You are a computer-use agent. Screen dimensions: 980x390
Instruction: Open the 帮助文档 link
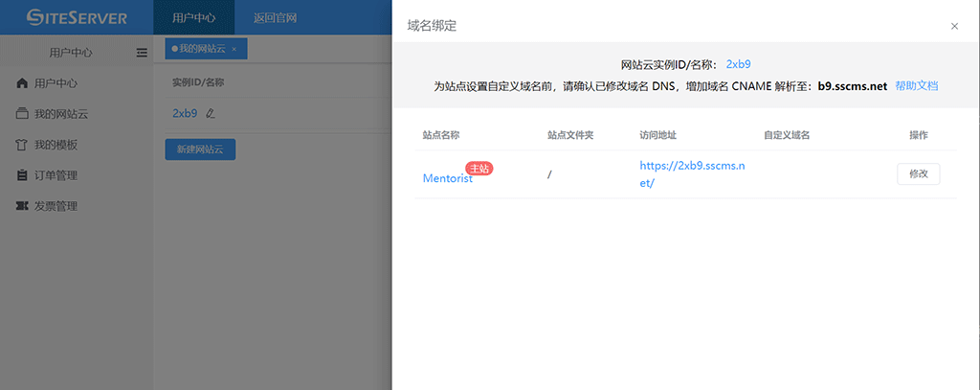pos(916,86)
